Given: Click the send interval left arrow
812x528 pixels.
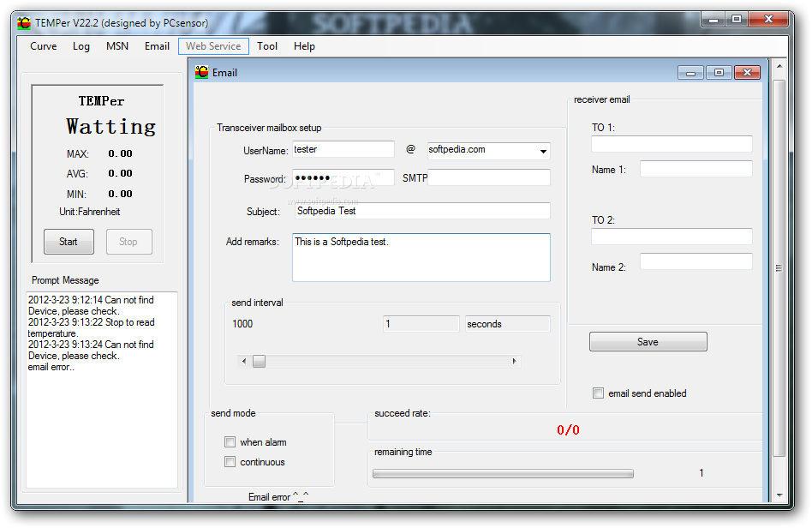Looking at the screenshot, I should click(x=244, y=361).
